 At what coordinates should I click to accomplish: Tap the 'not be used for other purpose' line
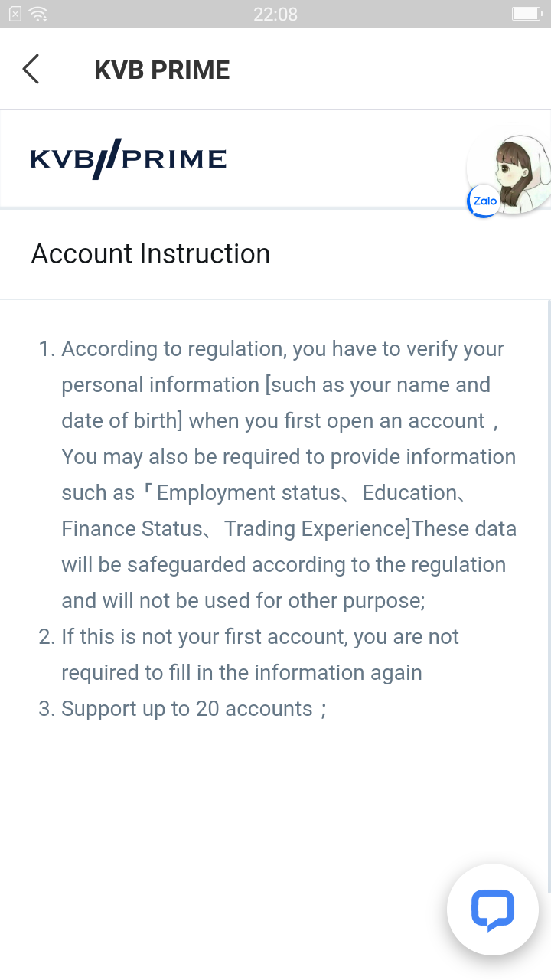tap(243, 600)
